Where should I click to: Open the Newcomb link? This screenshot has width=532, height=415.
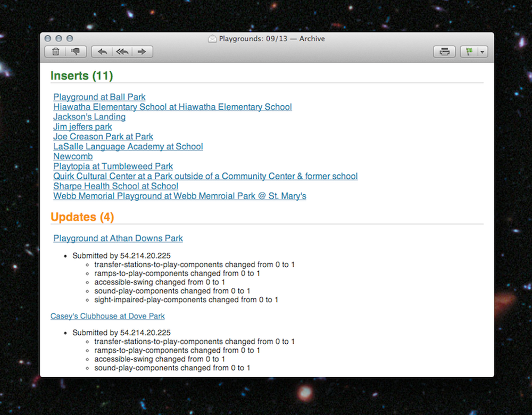73,156
